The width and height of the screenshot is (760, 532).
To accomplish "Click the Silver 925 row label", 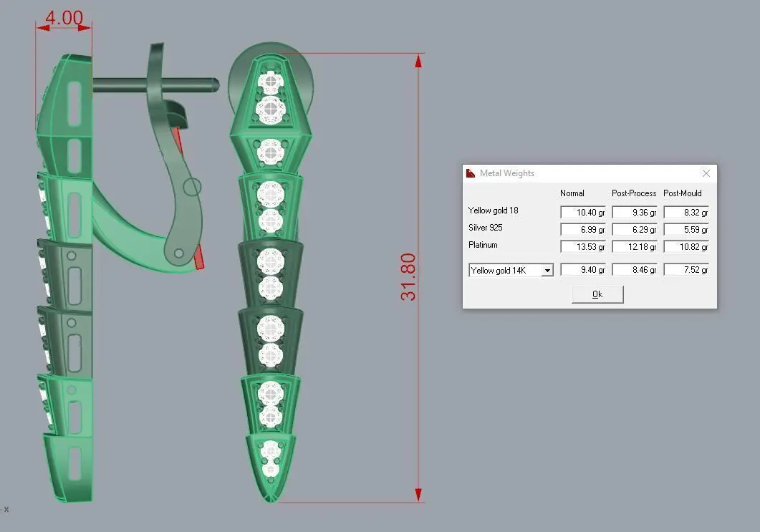I will tap(485, 227).
